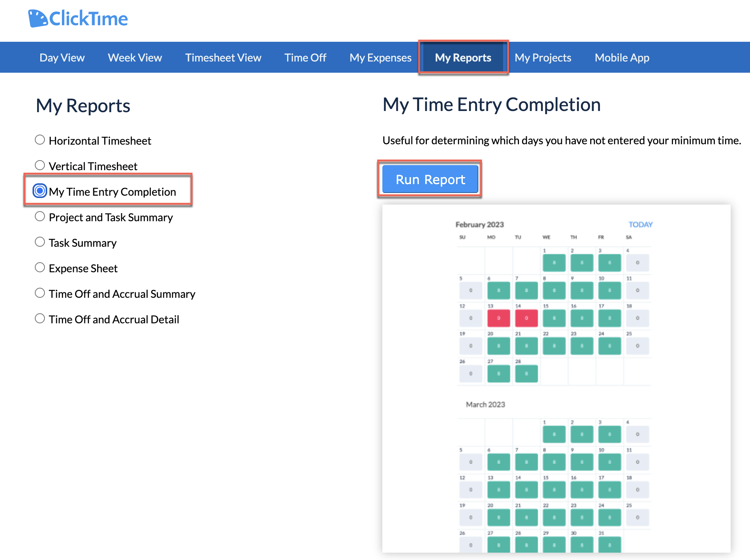
Task: Open the Day View tab
Action: point(62,58)
